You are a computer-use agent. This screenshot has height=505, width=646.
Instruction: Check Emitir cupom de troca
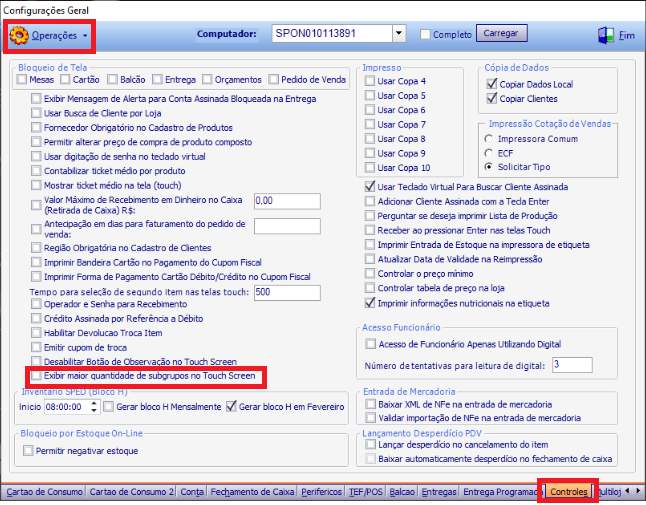coord(36,347)
